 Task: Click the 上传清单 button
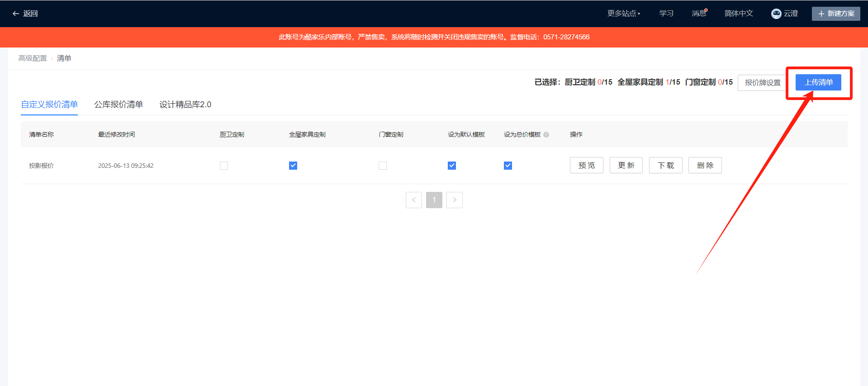tap(818, 82)
